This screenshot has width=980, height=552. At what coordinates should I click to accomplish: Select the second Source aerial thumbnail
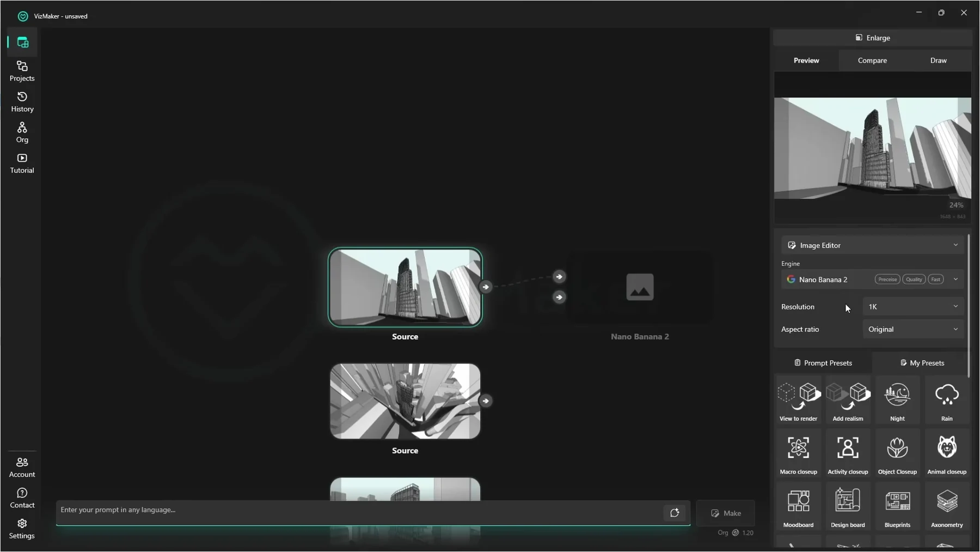[x=405, y=401]
